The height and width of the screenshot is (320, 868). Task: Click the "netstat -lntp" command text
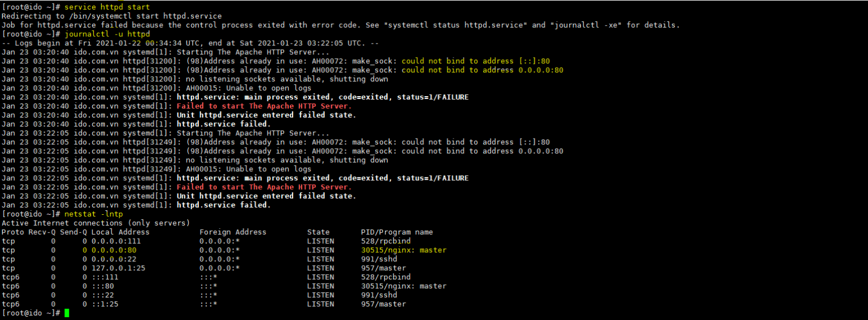tap(94, 214)
